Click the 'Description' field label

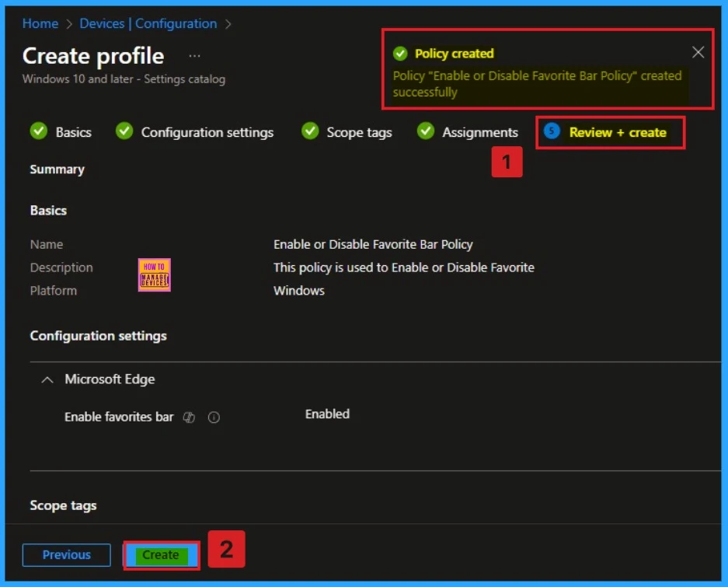[x=61, y=267]
